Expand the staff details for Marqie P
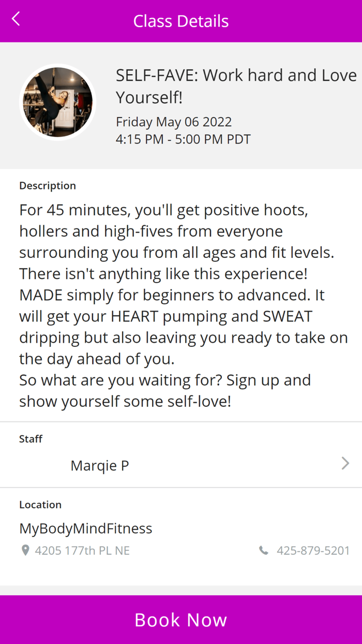 [x=345, y=463]
